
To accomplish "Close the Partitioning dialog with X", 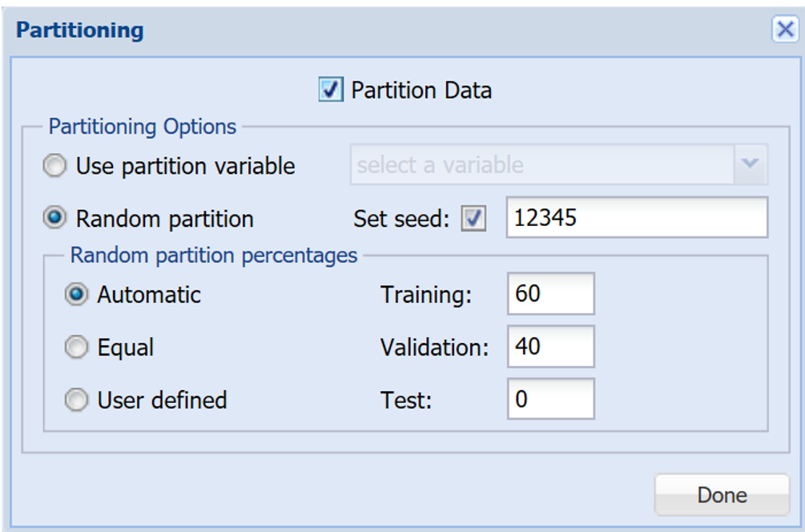I will pyautogui.click(x=783, y=30).
